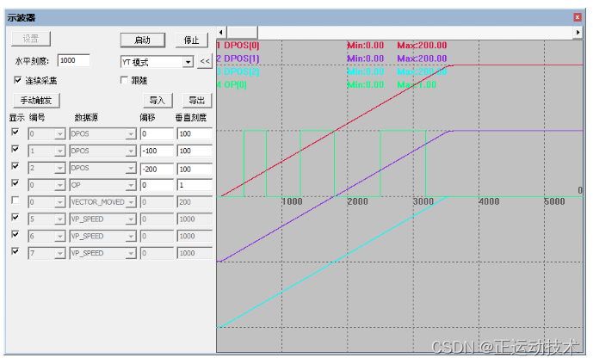Viewport: 593px width, 364px height.
Task: Toggle display checkbox for VP_SPEED number 7
Action: point(15,251)
